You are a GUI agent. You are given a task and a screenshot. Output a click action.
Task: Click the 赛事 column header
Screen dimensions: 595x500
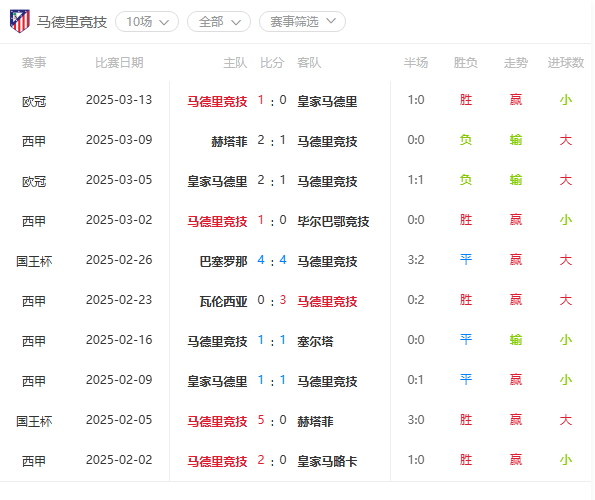pyautogui.click(x=34, y=63)
